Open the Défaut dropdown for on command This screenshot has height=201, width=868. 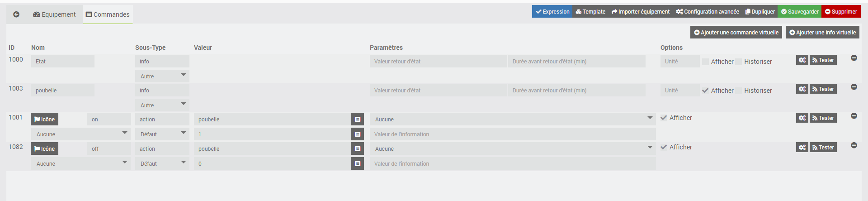tap(162, 134)
